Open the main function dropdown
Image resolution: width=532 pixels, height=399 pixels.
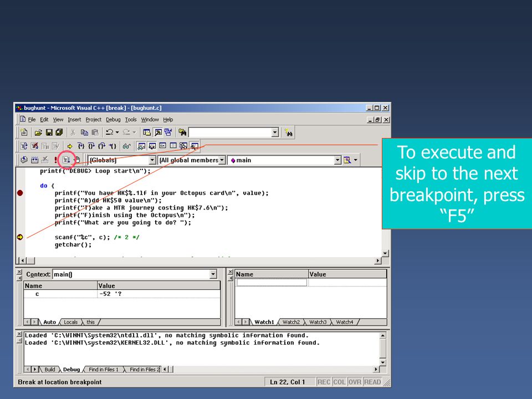click(337, 160)
